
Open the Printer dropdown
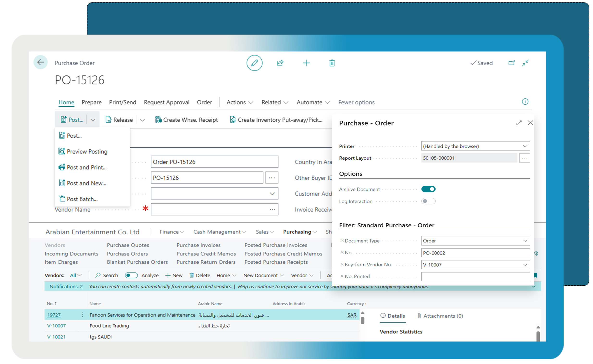coord(525,146)
